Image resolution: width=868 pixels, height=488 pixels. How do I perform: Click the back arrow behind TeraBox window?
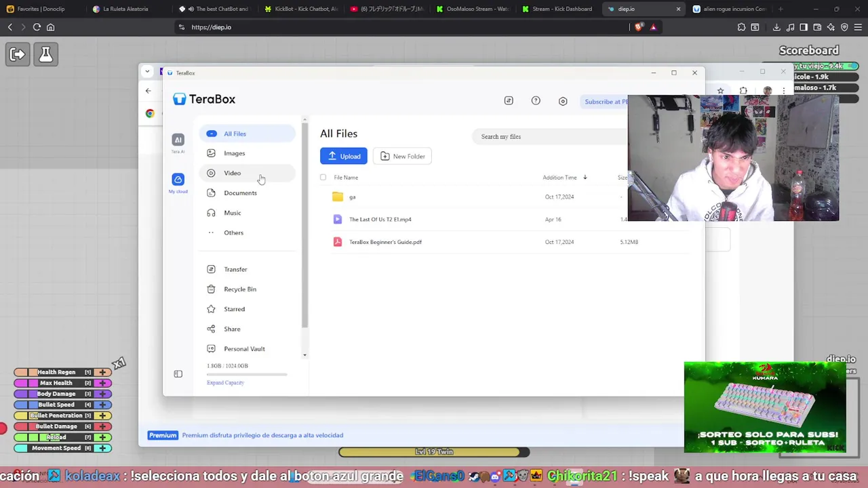148,91
